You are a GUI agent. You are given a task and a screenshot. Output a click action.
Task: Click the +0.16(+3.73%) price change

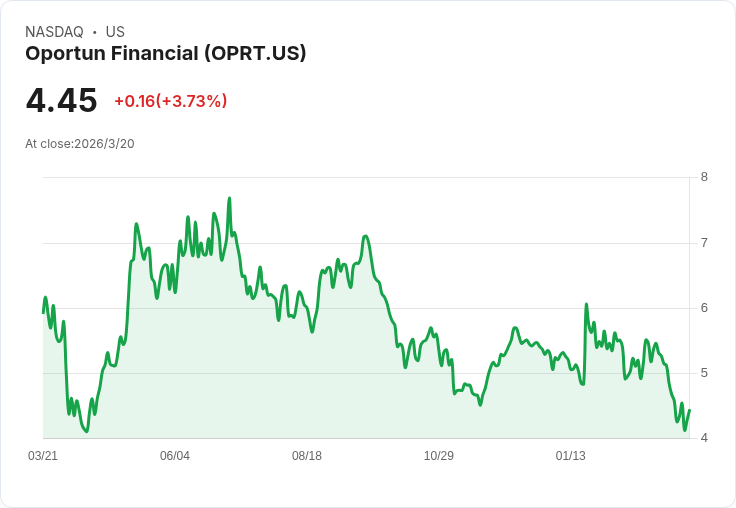[x=170, y=101]
